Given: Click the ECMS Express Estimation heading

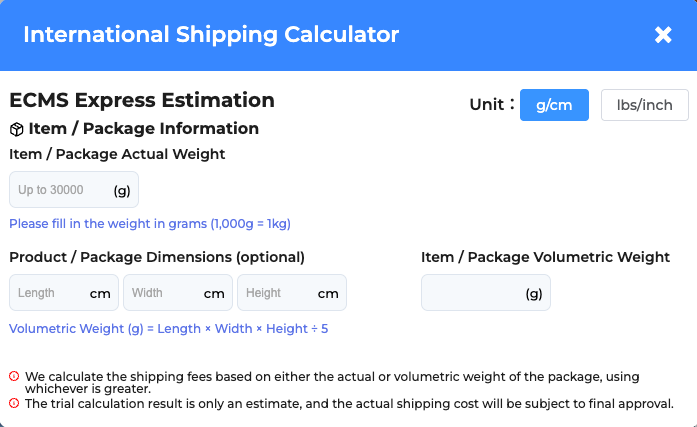Looking at the screenshot, I should pyautogui.click(x=142, y=100).
